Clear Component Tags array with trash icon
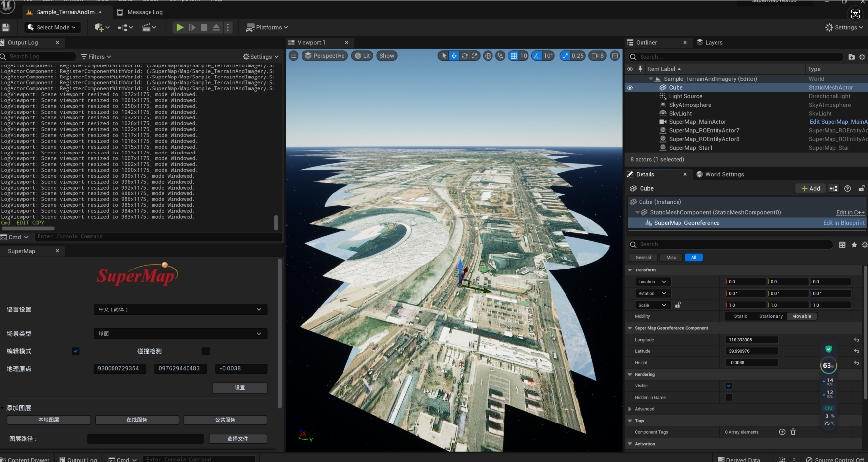 [x=793, y=432]
